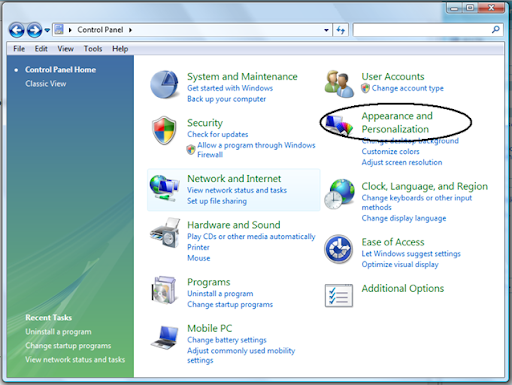Screen dimensions: 512x385
Task: Open the View menu
Action: tap(65, 49)
